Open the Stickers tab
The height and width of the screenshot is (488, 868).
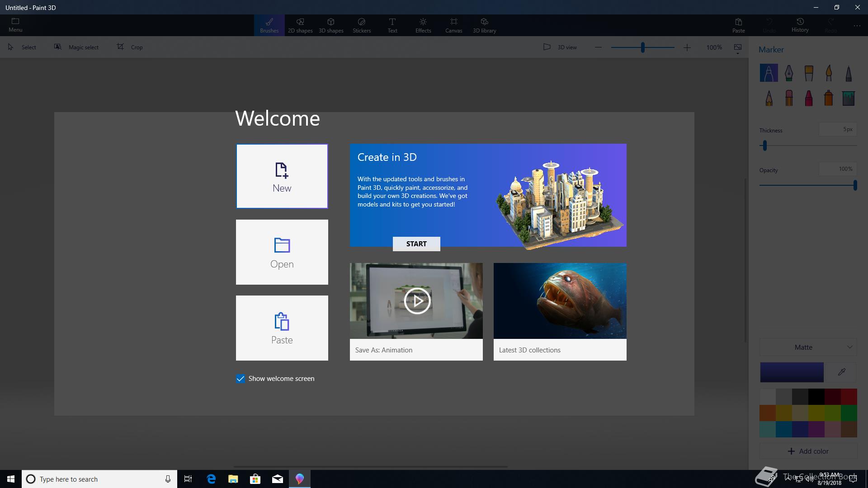[x=362, y=25]
